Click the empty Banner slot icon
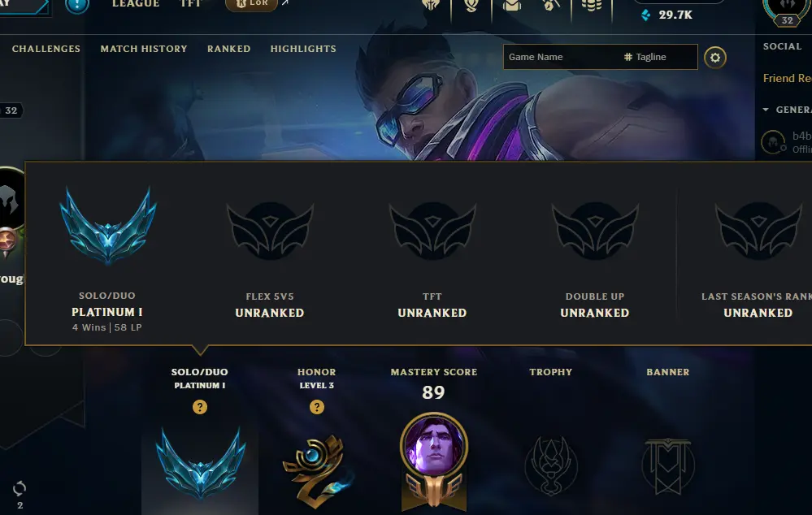The image size is (812, 515). point(668,465)
